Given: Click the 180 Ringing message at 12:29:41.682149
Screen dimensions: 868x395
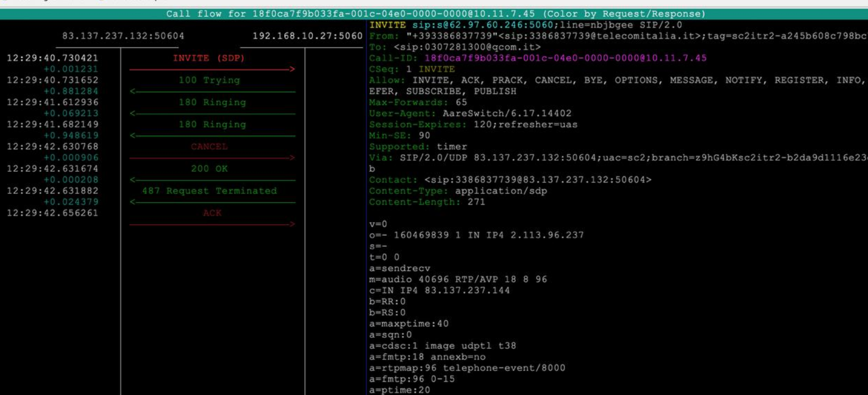Looking at the screenshot, I should (212, 124).
